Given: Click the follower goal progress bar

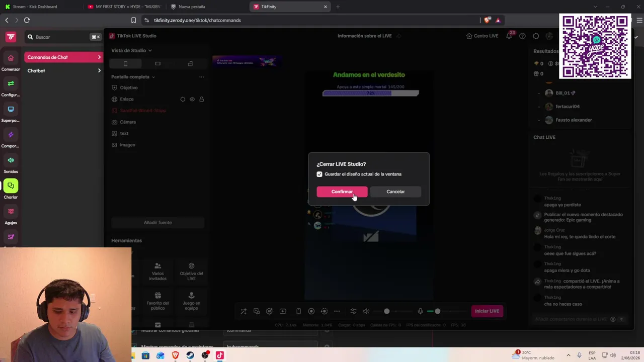Looking at the screenshot, I should click(370, 93).
